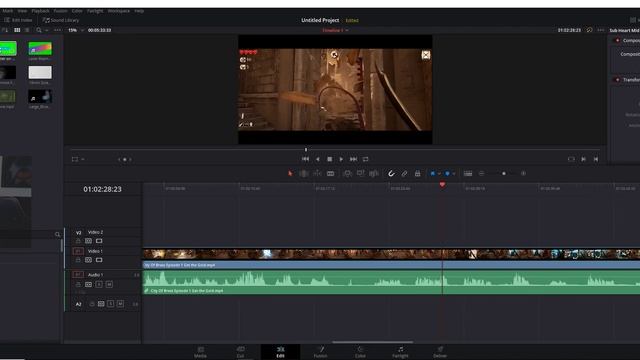640x360 pixels.
Task: Open the Fairlight menu
Action: click(95, 11)
